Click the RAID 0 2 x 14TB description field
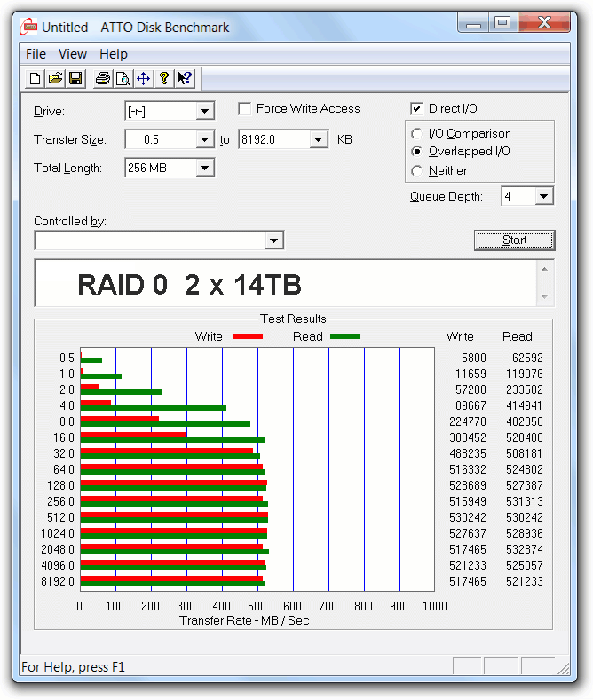Image resolution: width=593 pixels, height=700 pixels. pyautogui.click(x=286, y=283)
